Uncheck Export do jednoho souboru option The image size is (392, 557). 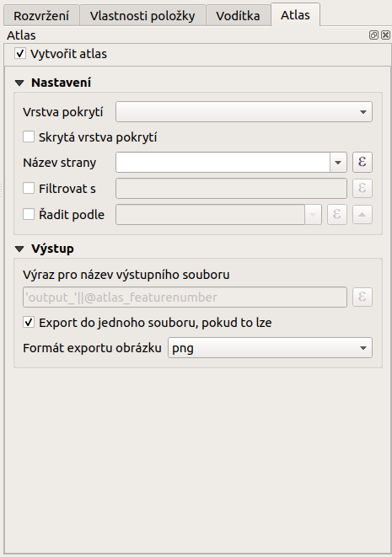click(x=29, y=322)
